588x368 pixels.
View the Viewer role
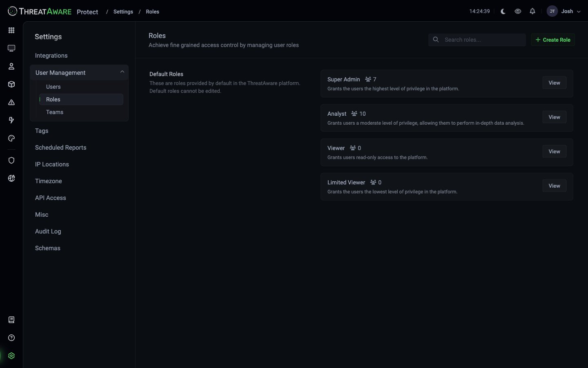click(554, 151)
